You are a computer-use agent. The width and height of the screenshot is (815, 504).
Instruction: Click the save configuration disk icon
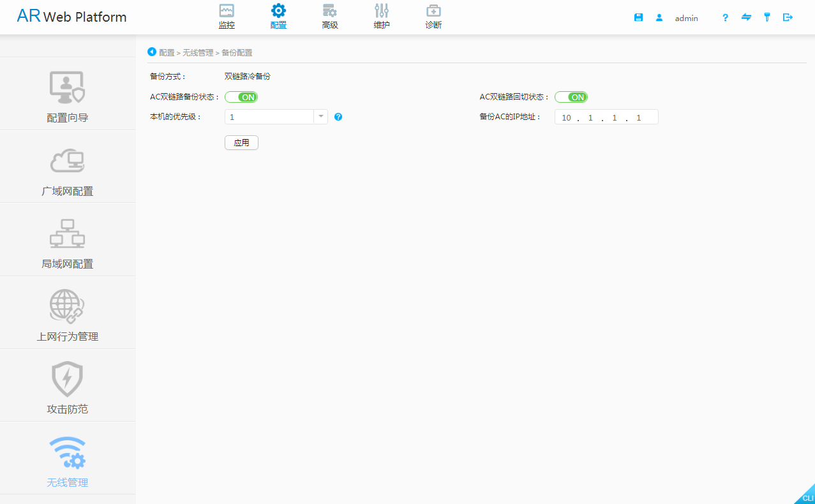tap(638, 18)
